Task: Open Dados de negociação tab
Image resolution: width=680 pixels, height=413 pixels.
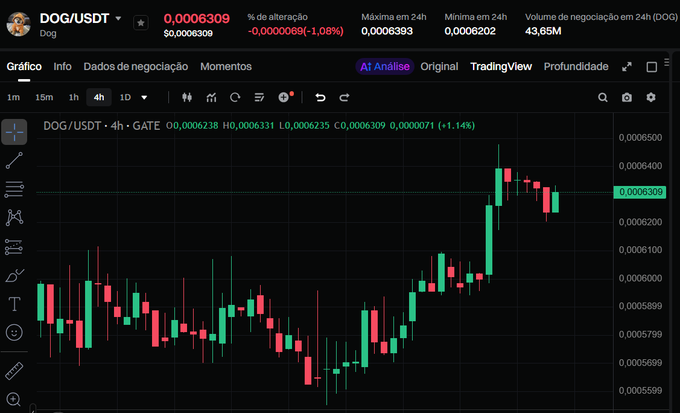Action: 136,66
